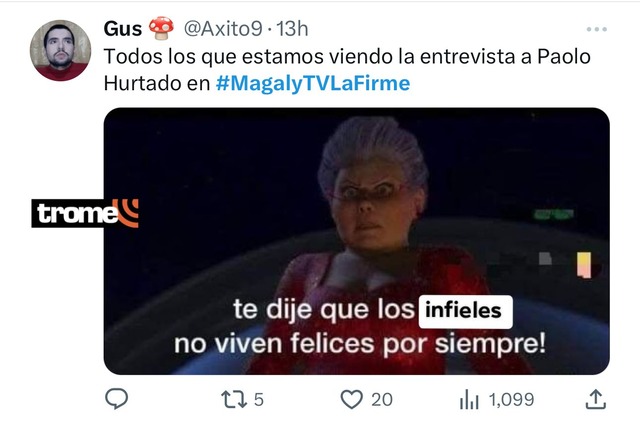Click the Trome logo watermark
Image resolution: width=640 pixels, height=427 pixels.
[x=85, y=213]
